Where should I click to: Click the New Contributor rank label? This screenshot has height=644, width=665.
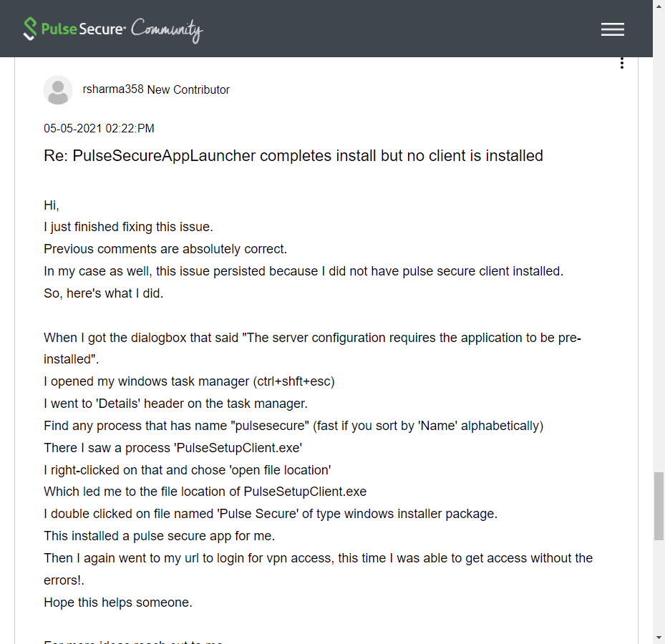pos(188,89)
